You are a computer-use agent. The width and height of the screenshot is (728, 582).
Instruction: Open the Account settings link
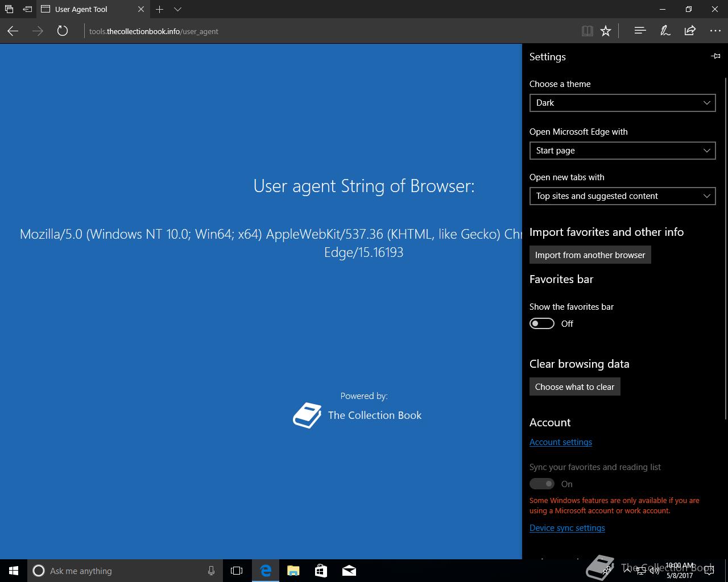561,442
